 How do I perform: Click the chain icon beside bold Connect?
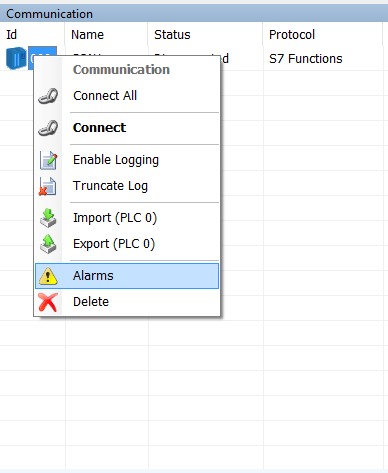click(48, 128)
